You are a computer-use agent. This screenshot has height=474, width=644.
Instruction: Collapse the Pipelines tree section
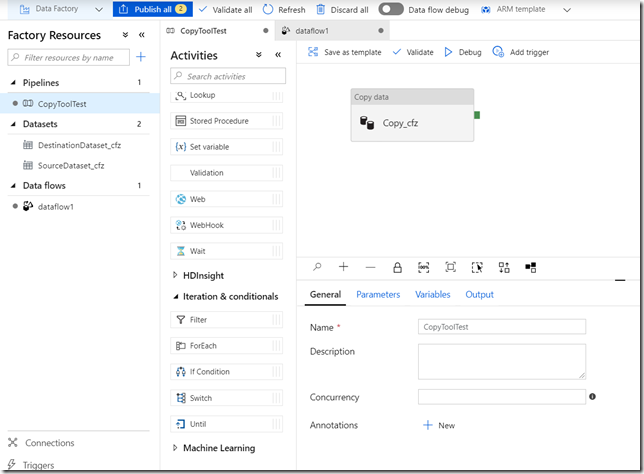tap(13, 83)
